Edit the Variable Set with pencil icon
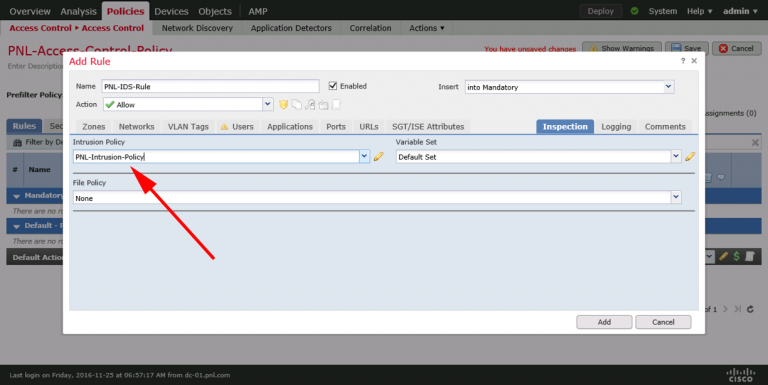Image resolution: width=768 pixels, height=385 pixels. click(x=690, y=157)
